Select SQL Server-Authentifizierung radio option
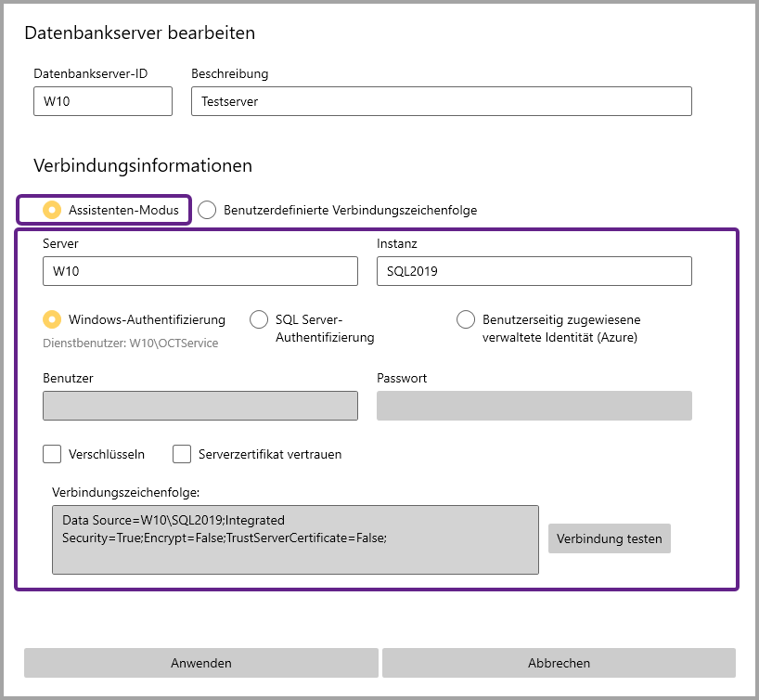The height and width of the screenshot is (700, 759). (x=260, y=319)
